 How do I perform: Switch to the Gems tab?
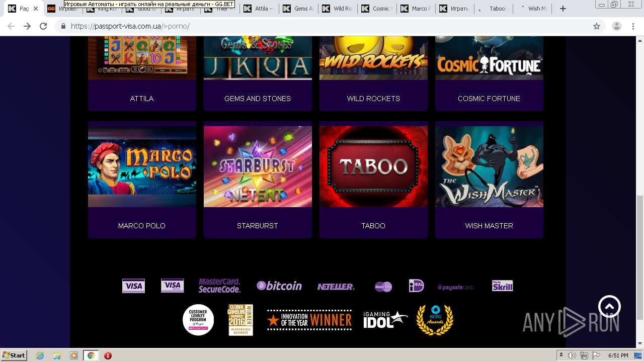[299, 9]
